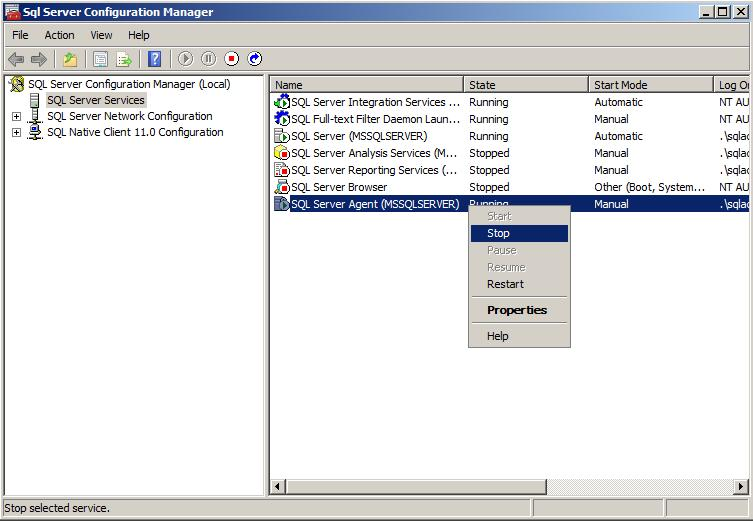Choose Stop in the context menu
This screenshot has height=521, width=753.
(519, 233)
